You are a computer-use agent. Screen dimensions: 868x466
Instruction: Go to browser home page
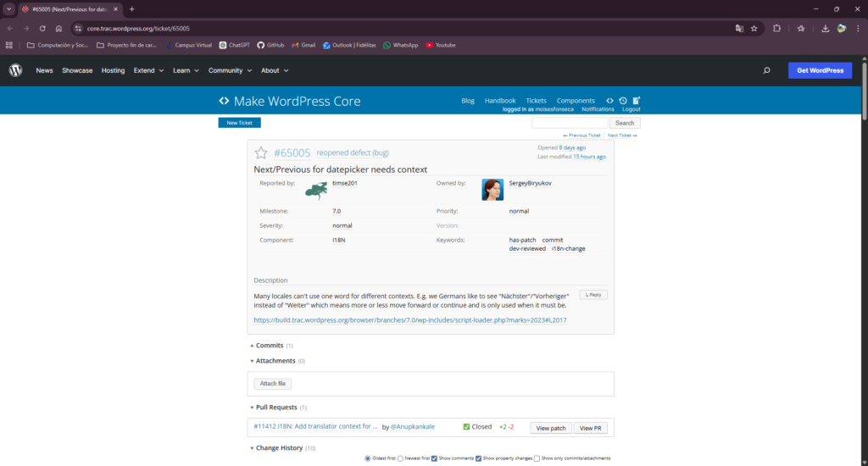[x=58, y=28]
